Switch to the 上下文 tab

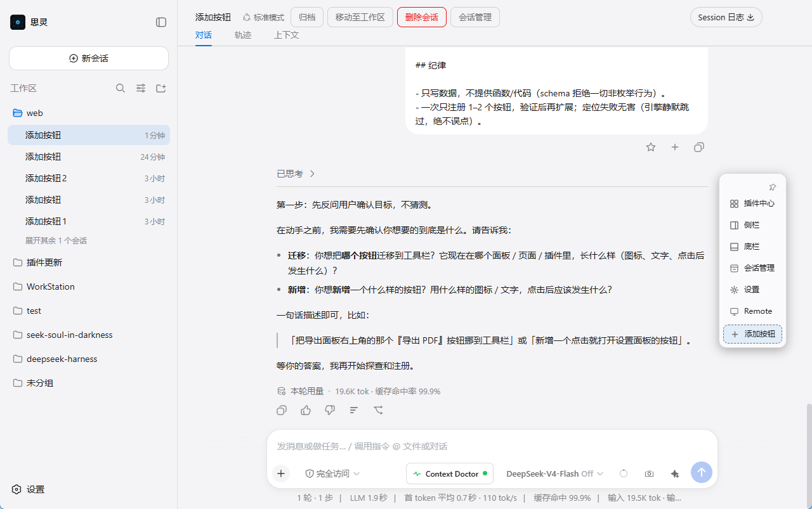(x=286, y=35)
